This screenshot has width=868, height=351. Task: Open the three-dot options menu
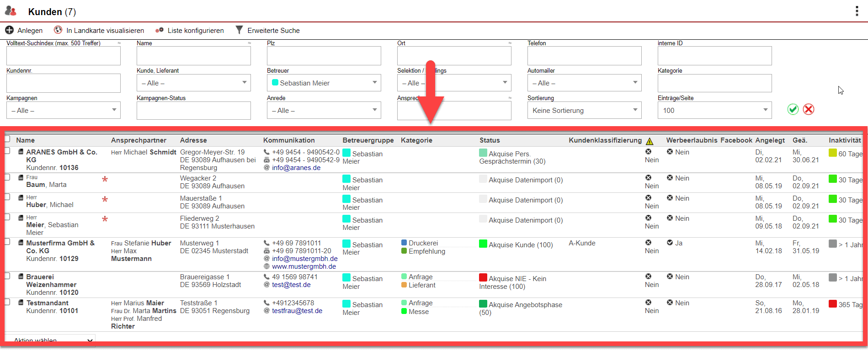click(857, 11)
